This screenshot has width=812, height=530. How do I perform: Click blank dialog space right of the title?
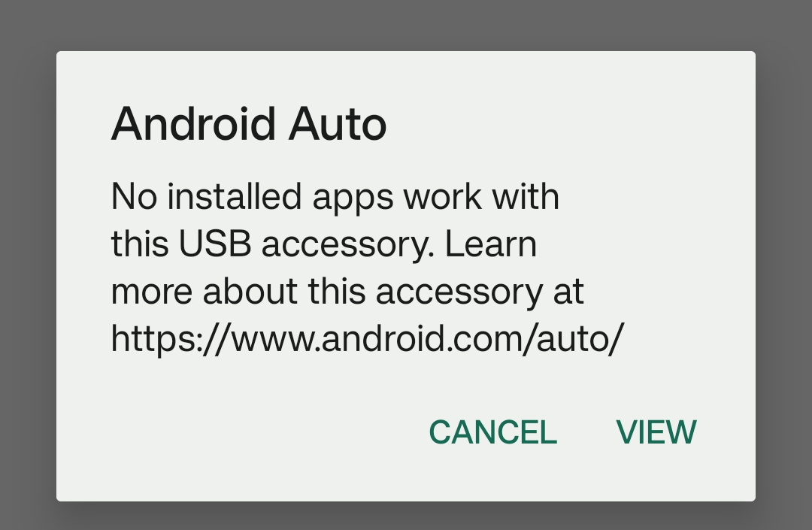570,124
